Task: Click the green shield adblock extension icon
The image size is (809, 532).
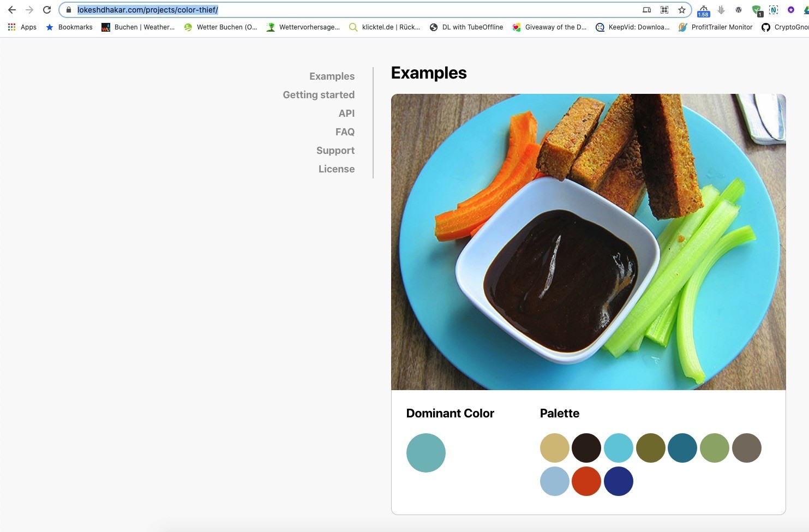Action: click(757, 10)
